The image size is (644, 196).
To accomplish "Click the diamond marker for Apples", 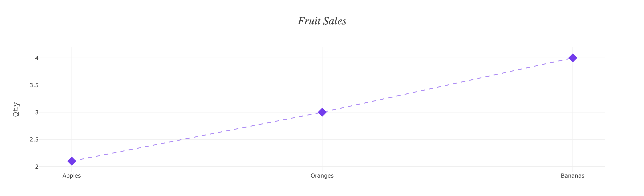I will point(72,161).
